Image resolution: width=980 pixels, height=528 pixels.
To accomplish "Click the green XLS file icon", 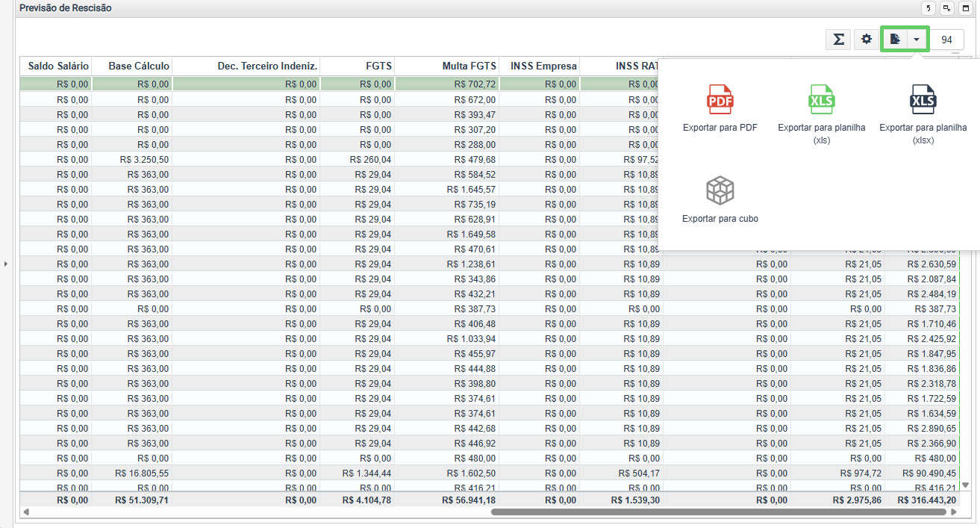I will point(822,99).
